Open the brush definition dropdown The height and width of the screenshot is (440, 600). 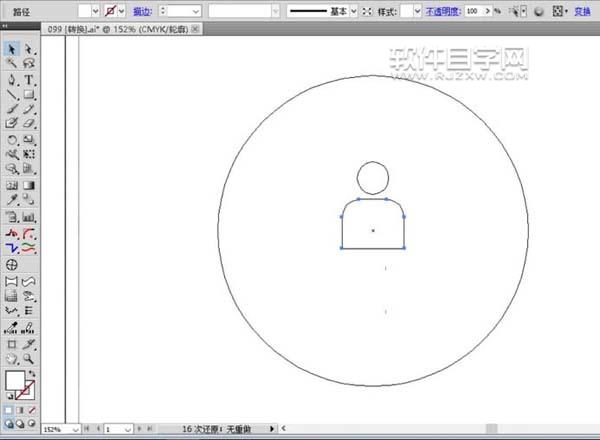276,11
